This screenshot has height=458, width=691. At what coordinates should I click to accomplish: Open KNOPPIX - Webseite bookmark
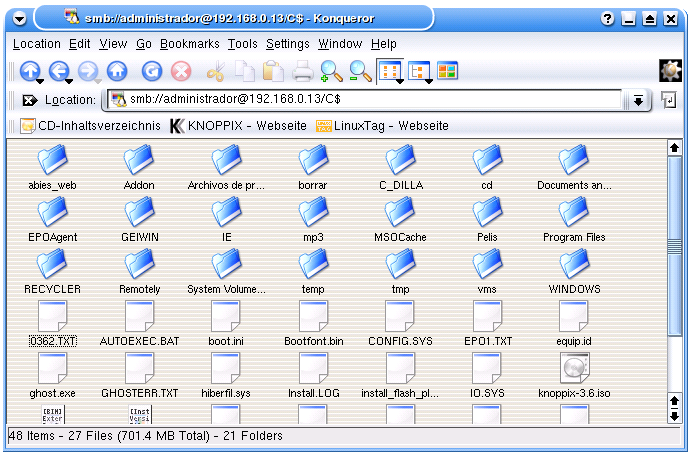tap(238, 126)
